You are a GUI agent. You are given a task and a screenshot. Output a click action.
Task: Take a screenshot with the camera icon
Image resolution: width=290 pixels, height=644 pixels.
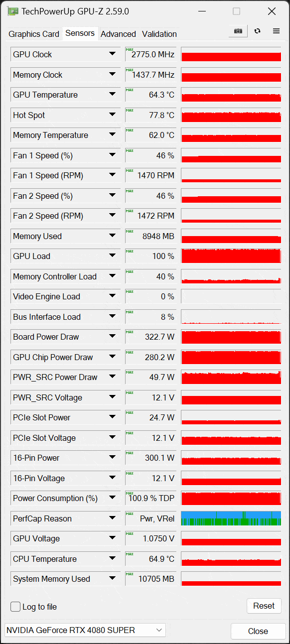click(x=238, y=31)
